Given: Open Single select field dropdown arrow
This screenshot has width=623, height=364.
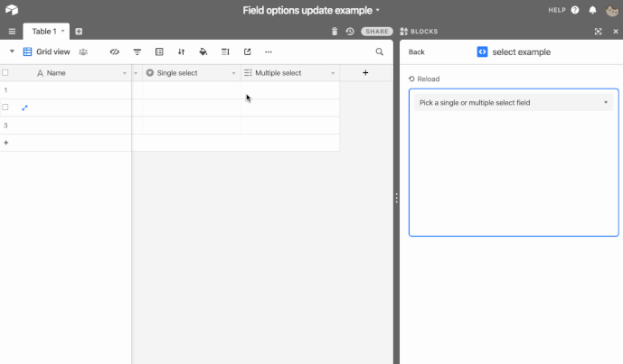Looking at the screenshot, I should 233,73.
